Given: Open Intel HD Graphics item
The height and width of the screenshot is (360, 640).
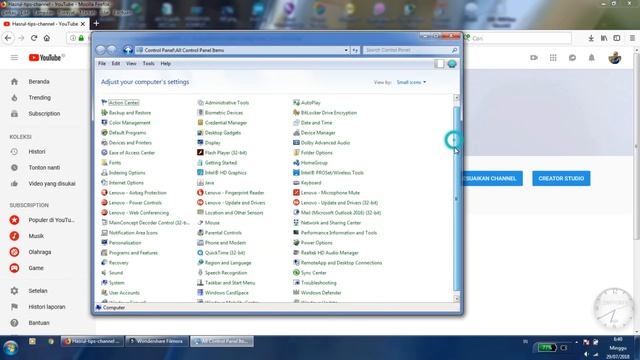Looking at the screenshot, I should click(x=222, y=173).
